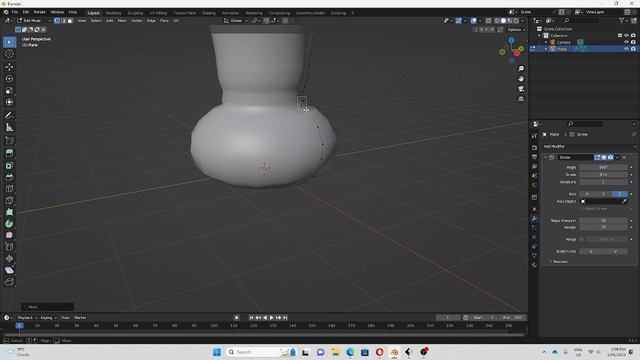This screenshot has height=360, width=640.
Task: Select the Shrink/Fatten tool
Action: click(x=9, y=258)
